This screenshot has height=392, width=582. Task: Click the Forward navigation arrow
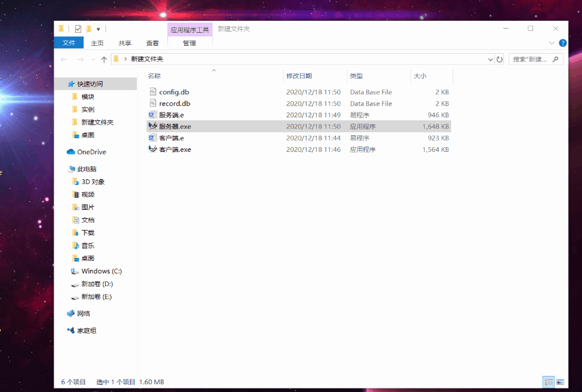point(80,59)
